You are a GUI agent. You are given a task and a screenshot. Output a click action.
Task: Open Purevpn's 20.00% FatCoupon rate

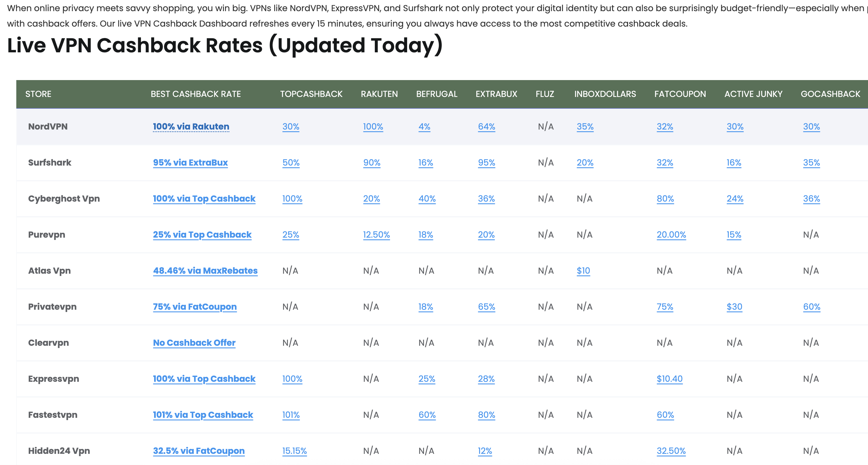[x=671, y=235]
